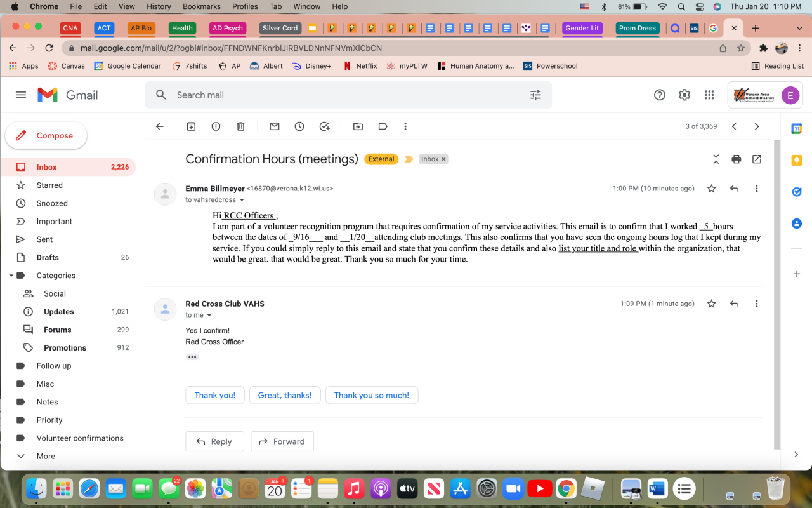Go back to inbox with arrow icon

(160, 126)
